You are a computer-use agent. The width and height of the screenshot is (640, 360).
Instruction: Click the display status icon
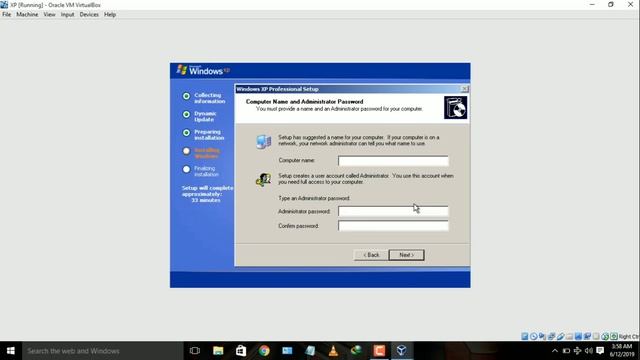(578, 336)
